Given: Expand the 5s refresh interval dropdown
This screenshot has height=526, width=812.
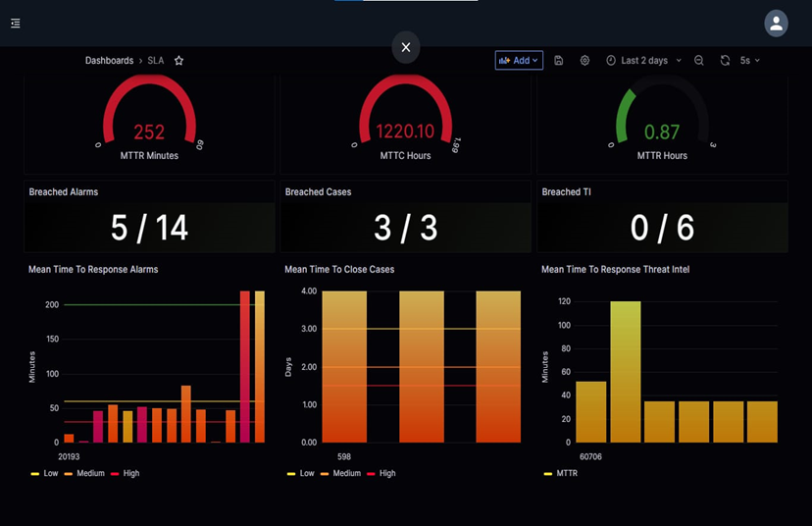Looking at the screenshot, I should pos(750,61).
